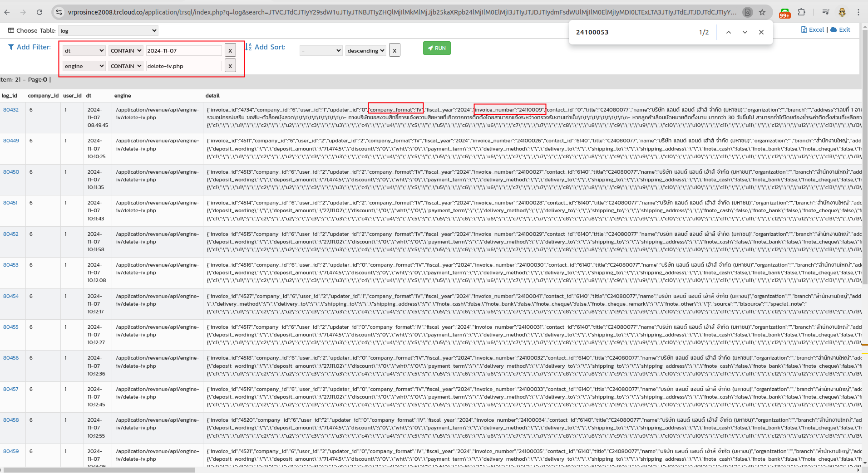Open log entry 80432
This screenshot has width=868, height=473.
click(x=11, y=110)
